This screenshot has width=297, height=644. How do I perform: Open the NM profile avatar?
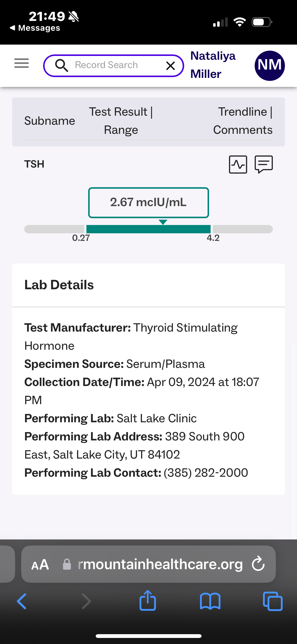click(x=270, y=66)
